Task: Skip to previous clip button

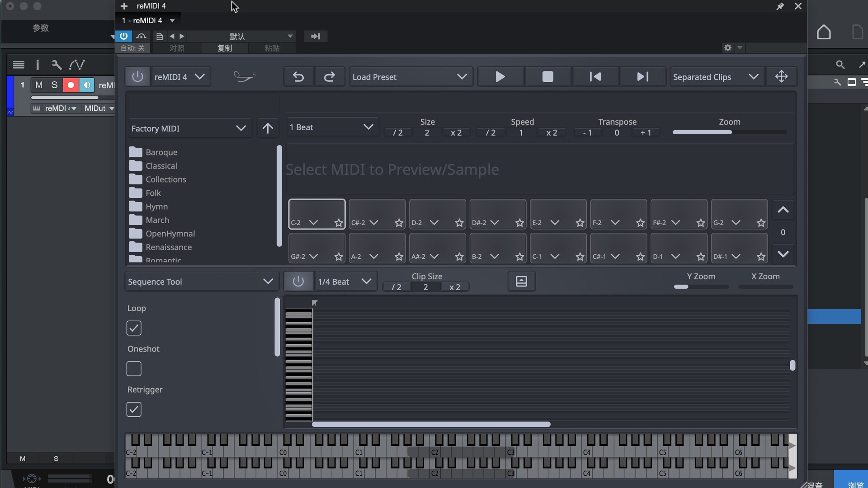Action: 595,77
